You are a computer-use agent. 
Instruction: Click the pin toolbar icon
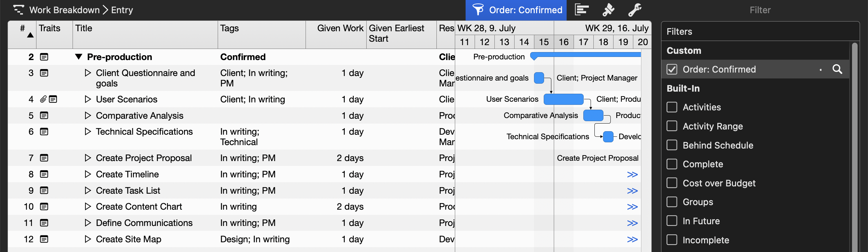(x=608, y=10)
